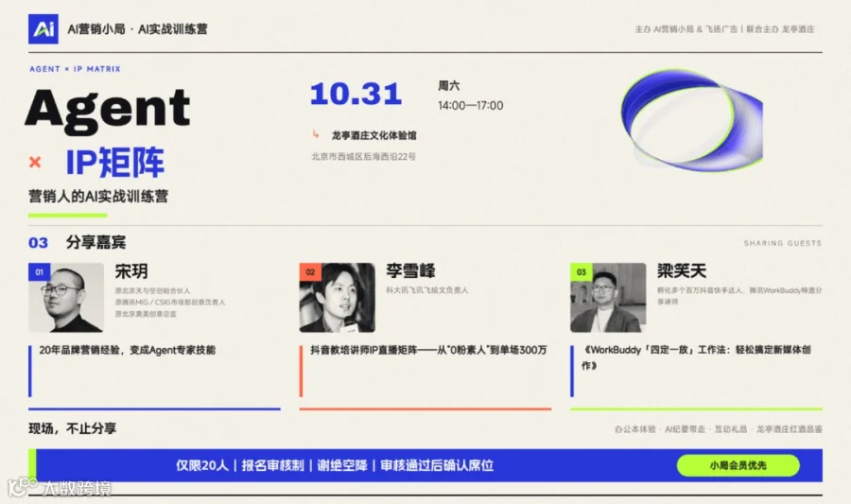
Task: Click 梁笑天's bio mentioning 腾讯WorkBuddy
Action: click(739, 296)
